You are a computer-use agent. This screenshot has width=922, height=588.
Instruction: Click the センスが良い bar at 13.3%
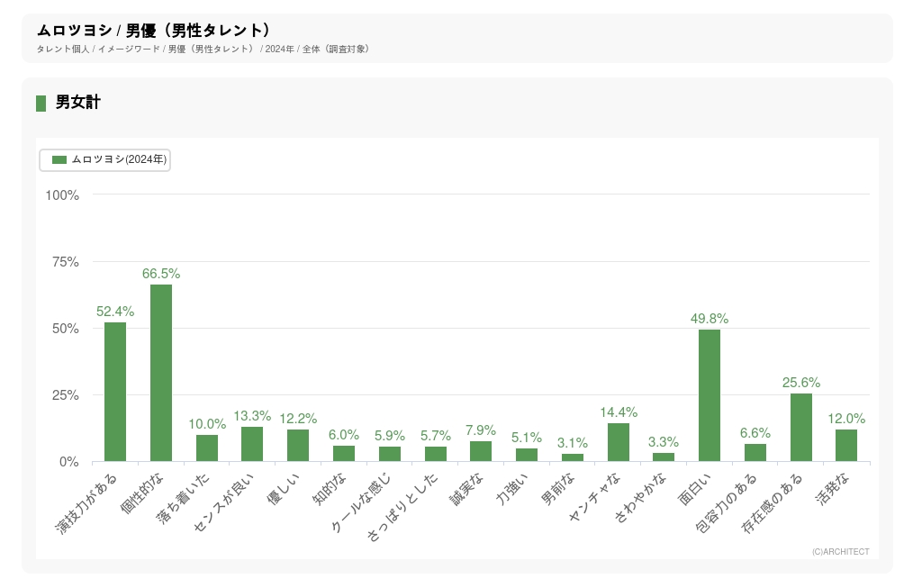pos(252,444)
